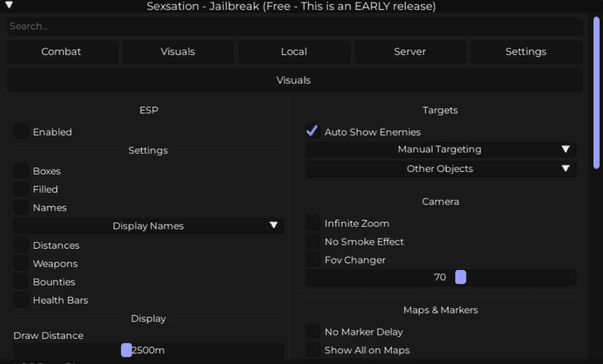Turn on the Names checkbox
The width and height of the screenshot is (603, 364).
(x=21, y=207)
